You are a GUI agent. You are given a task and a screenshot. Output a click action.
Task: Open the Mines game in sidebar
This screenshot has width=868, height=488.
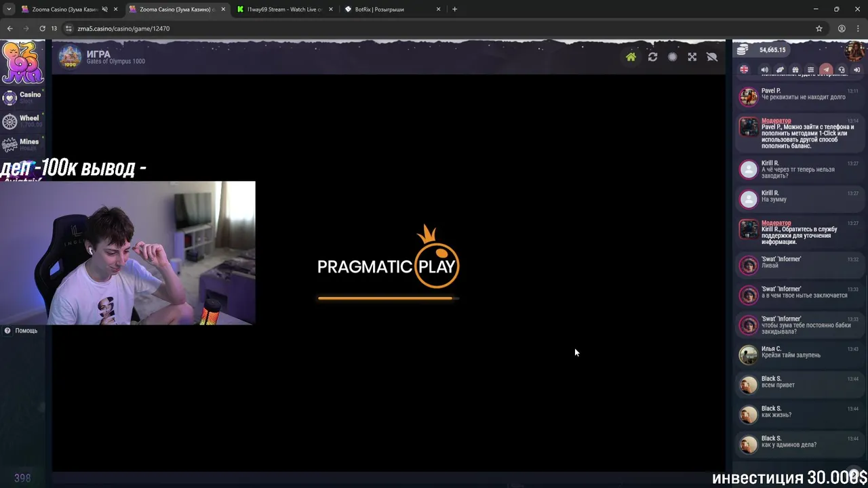click(22, 144)
